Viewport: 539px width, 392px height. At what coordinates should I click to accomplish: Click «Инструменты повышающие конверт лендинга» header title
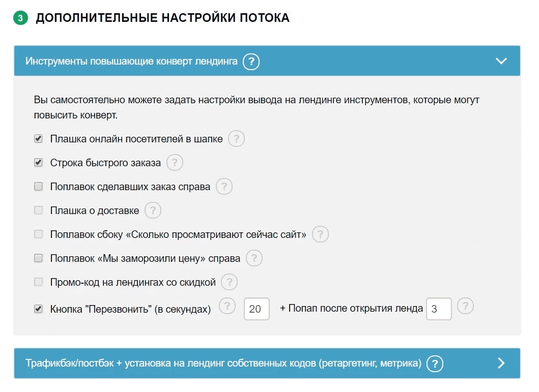131,61
